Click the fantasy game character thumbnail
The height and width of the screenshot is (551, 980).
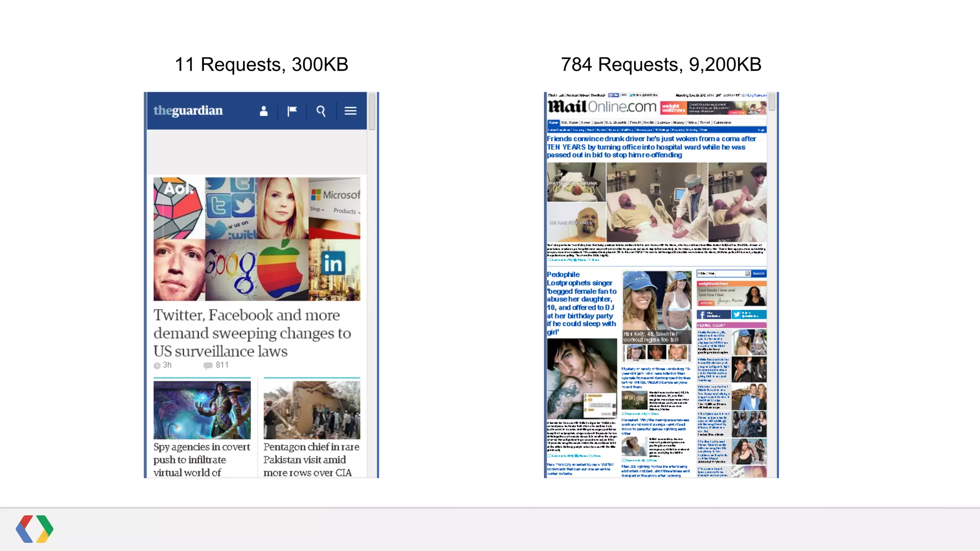(x=202, y=410)
